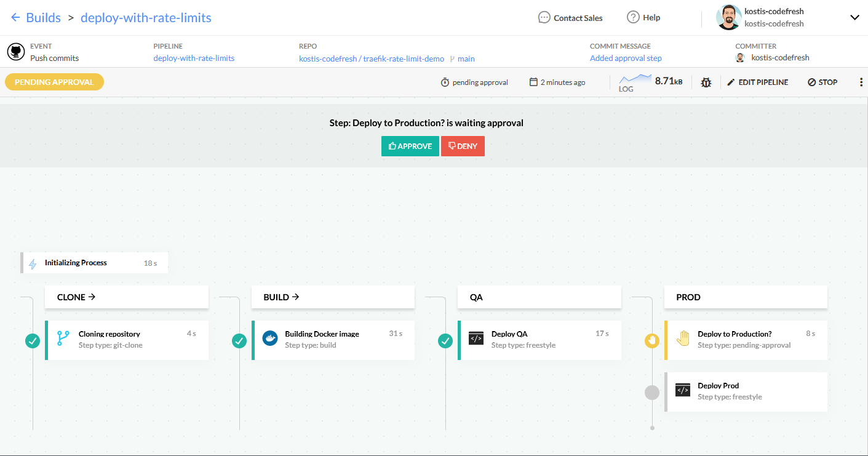Click the circle-slash STOP icon

811,82
